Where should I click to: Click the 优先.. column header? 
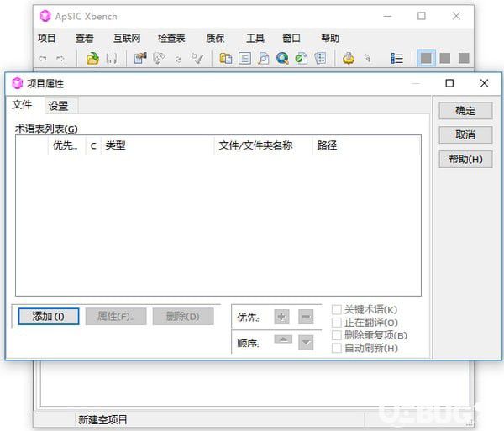66,145
